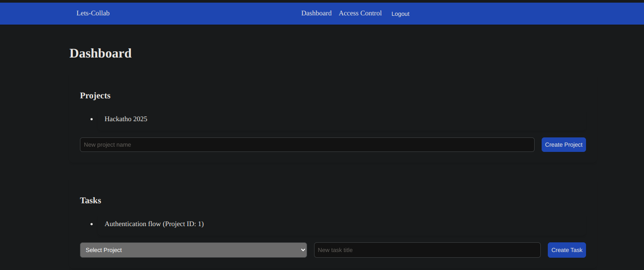This screenshot has height=270, width=644.
Task: Click the Projects section heading
Action: pos(95,96)
